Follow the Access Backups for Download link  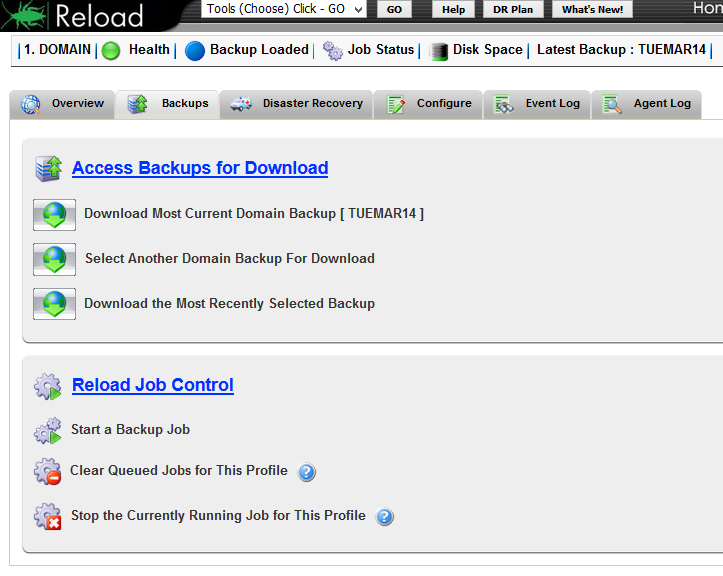(x=200, y=168)
